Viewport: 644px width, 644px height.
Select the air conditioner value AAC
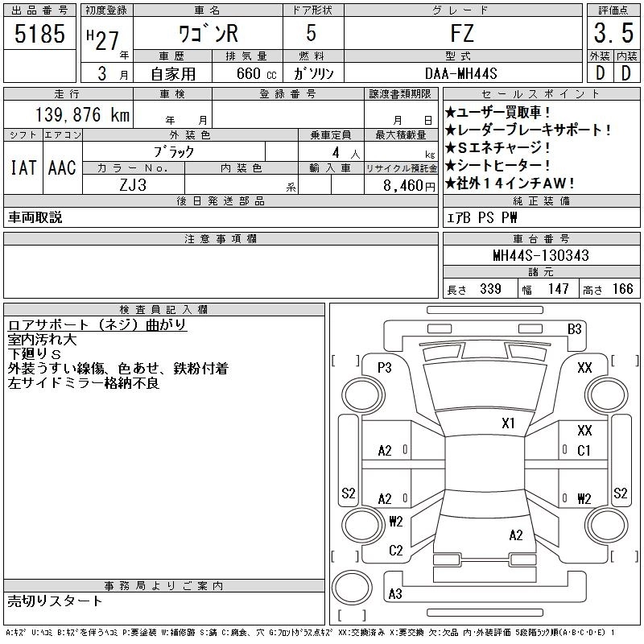pyautogui.click(x=62, y=167)
